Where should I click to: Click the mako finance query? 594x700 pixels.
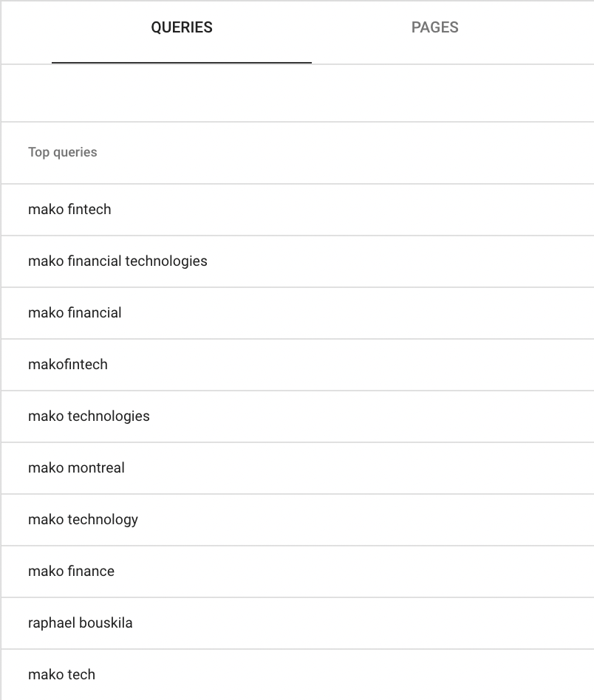71,572
